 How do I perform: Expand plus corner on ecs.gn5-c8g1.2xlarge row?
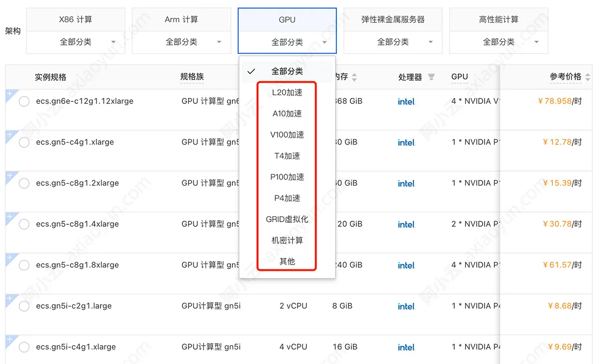pyautogui.click(x=9, y=175)
